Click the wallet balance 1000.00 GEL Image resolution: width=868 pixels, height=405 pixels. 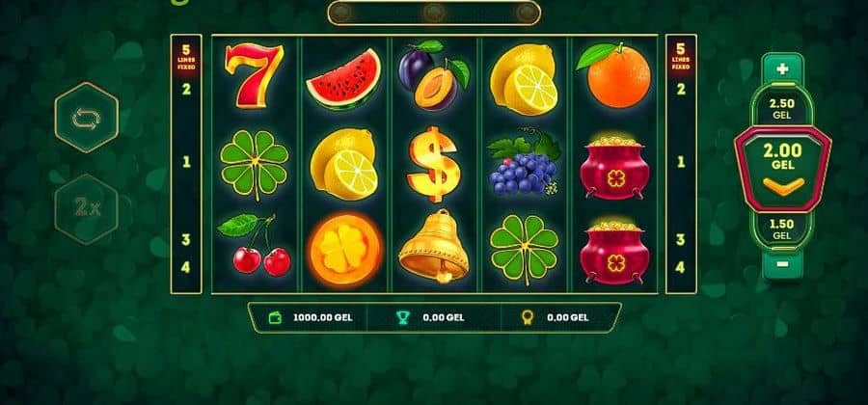tap(311, 317)
